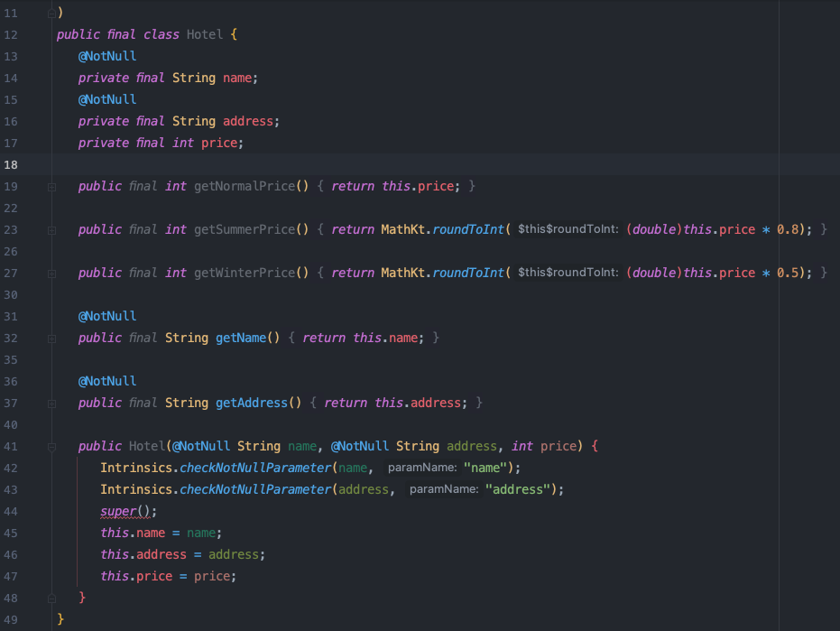Image resolution: width=840 pixels, height=631 pixels.
Task: Click roundToInt call on line 23
Action: 469,229
